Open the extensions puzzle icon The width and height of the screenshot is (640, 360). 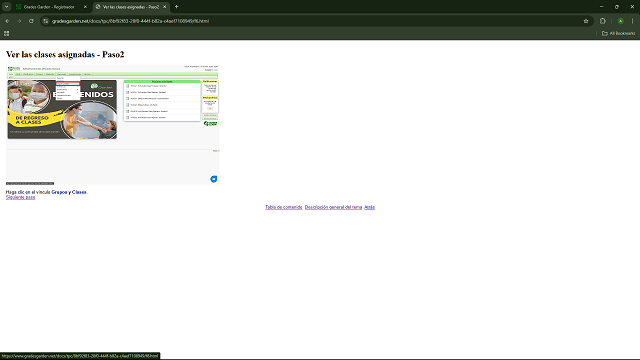pyautogui.click(x=603, y=21)
